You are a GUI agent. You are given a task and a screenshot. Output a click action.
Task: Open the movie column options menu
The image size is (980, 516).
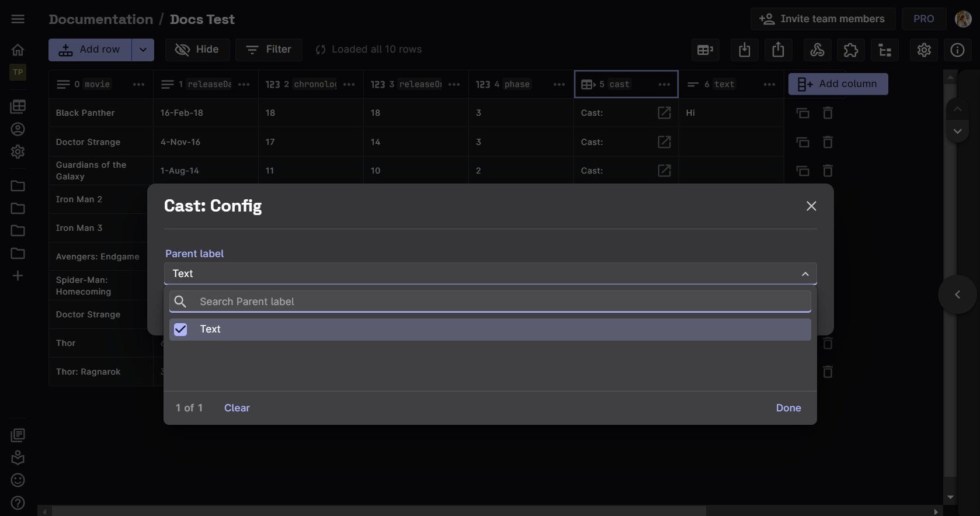coord(138,84)
